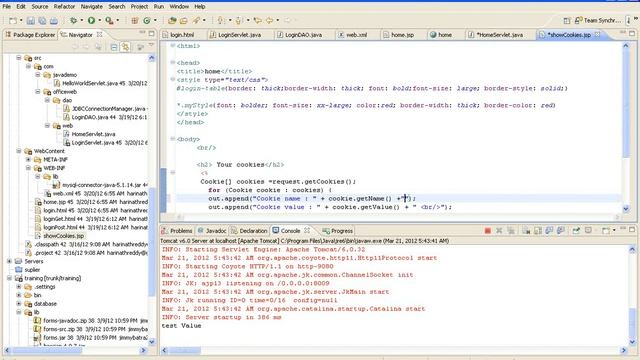The image size is (640, 360).
Task: Open the File menu
Action: point(7,7)
